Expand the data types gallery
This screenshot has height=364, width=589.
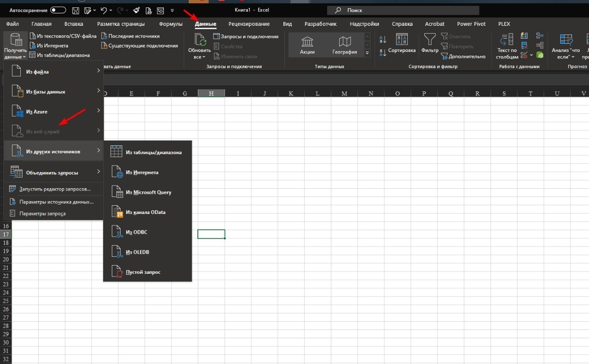[x=367, y=53]
